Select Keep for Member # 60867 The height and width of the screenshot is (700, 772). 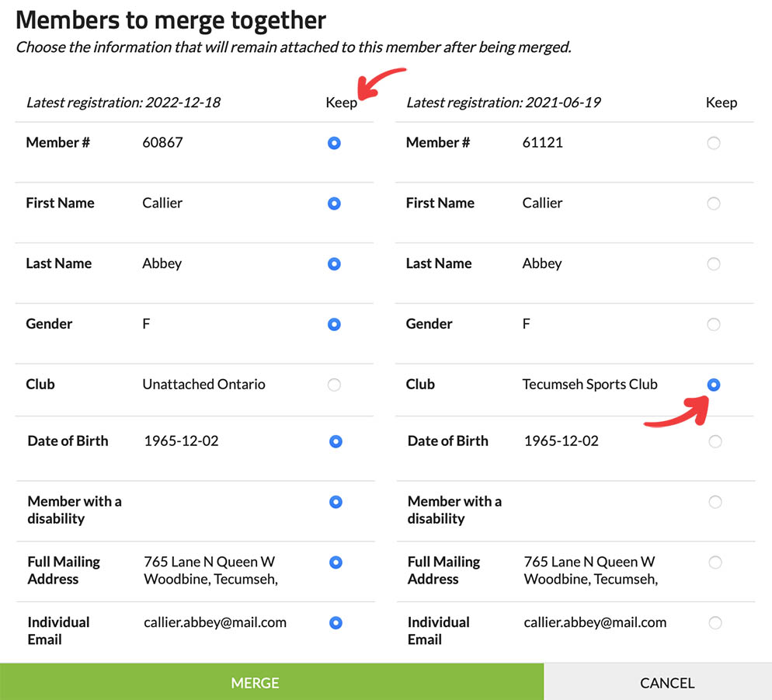[x=334, y=143]
